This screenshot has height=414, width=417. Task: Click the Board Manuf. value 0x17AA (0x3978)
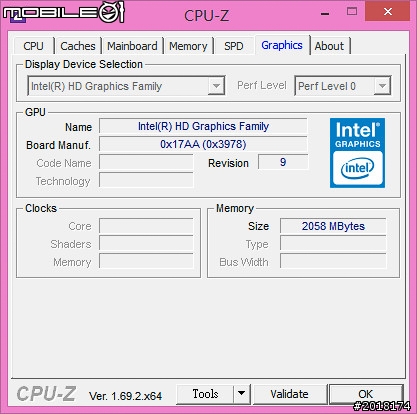[203, 144]
